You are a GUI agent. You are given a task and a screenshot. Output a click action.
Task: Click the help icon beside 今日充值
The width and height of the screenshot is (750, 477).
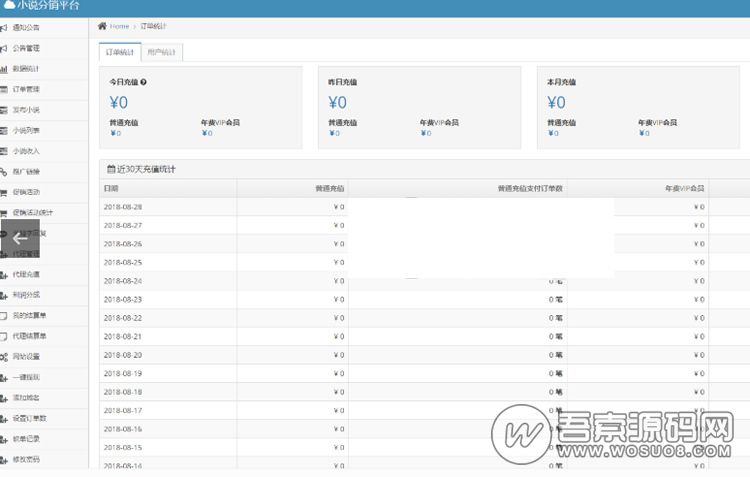point(144,82)
